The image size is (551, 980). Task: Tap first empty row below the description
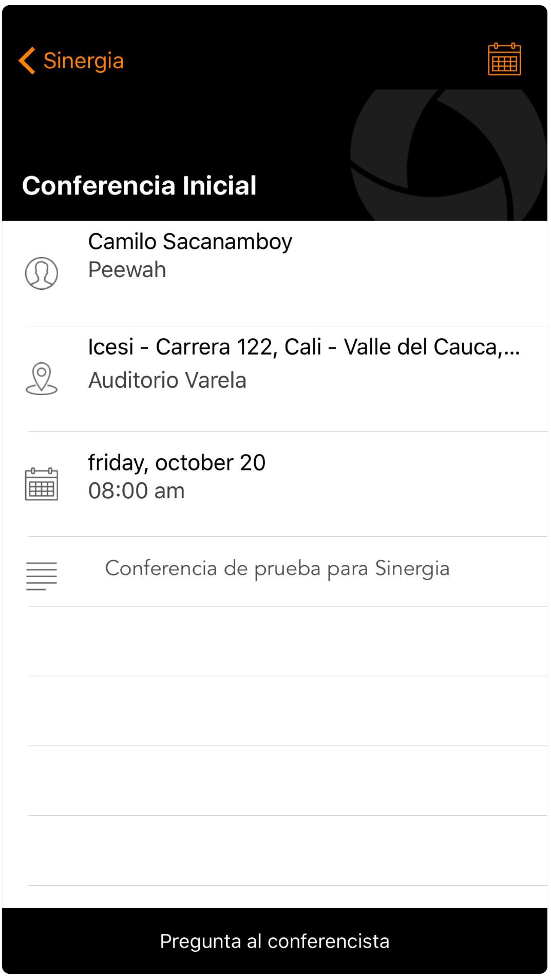[x=288, y=641]
